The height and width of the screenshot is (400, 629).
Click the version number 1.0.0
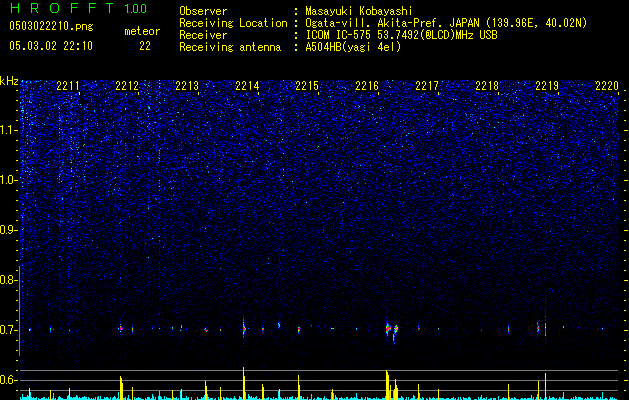[135, 9]
